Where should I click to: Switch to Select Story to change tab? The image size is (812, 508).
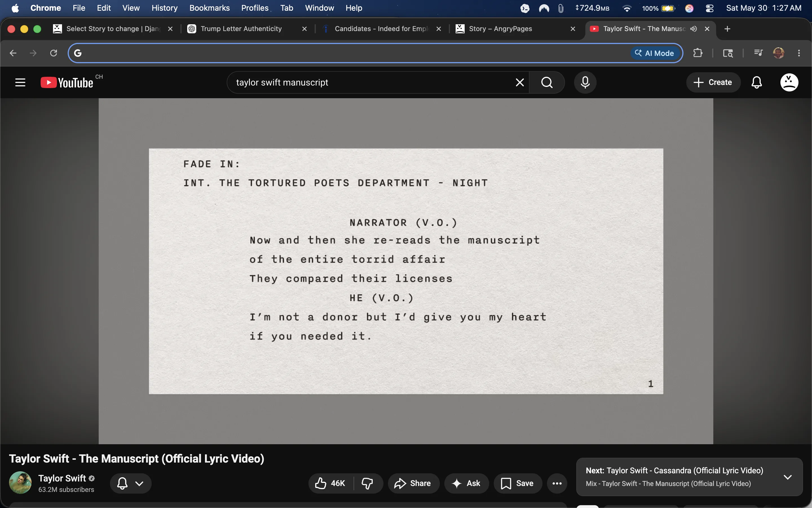coord(113,29)
